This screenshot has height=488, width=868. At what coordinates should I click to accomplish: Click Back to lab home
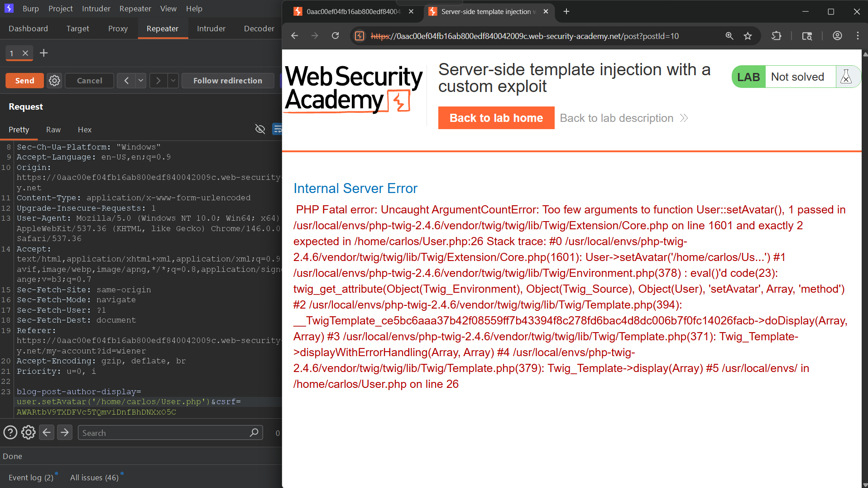(496, 118)
